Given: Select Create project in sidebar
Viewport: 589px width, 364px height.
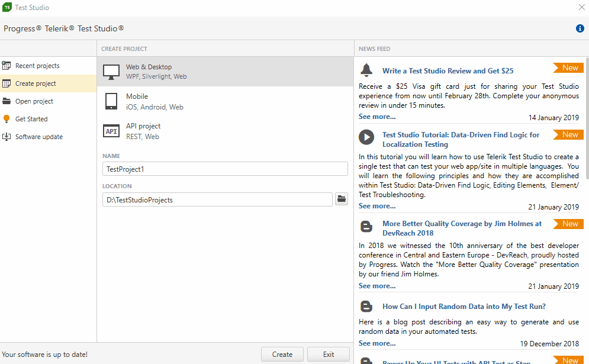Looking at the screenshot, I should coord(48,83).
